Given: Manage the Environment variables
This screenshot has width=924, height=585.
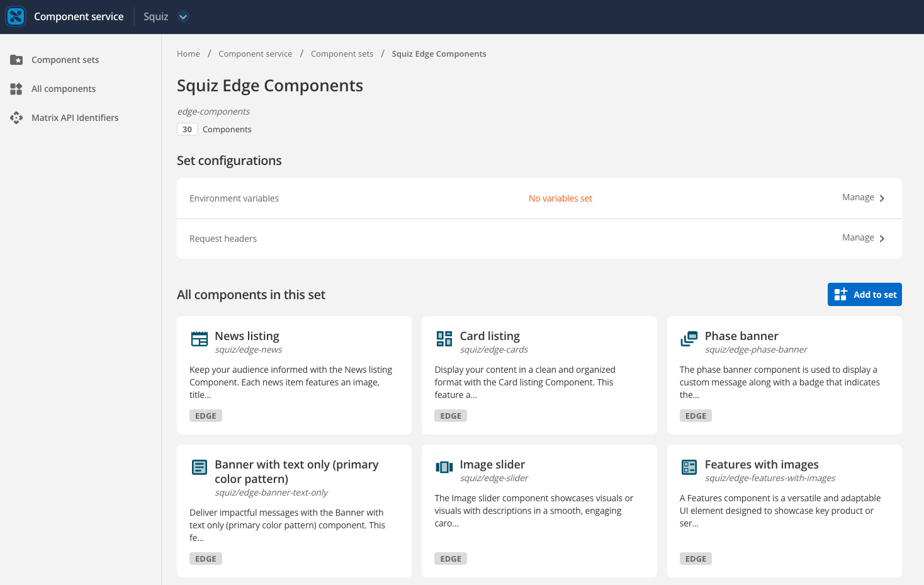Looking at the screenshot, I should pyautogui.click(x=858, y=197).
